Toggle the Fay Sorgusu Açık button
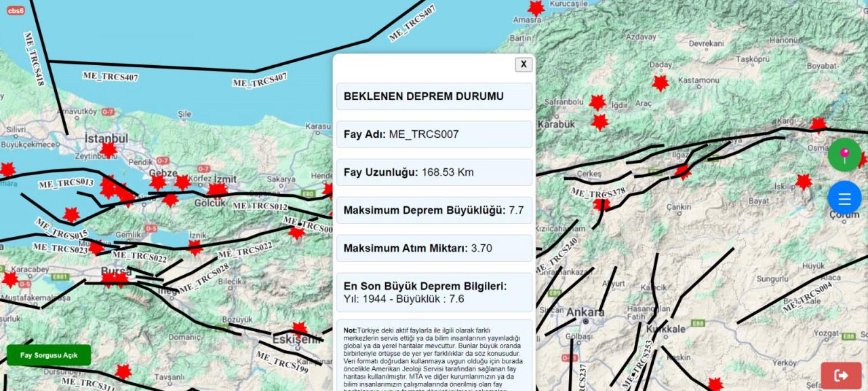 pos(49,355)
